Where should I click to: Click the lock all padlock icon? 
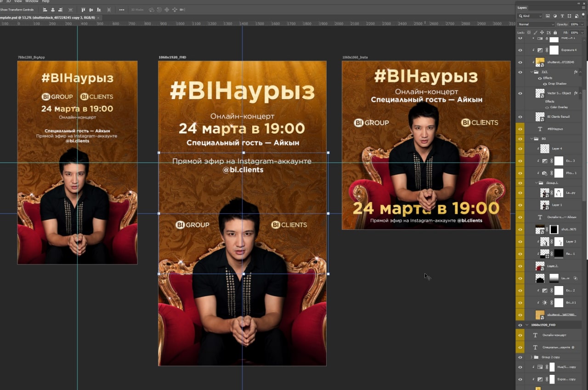555,33
